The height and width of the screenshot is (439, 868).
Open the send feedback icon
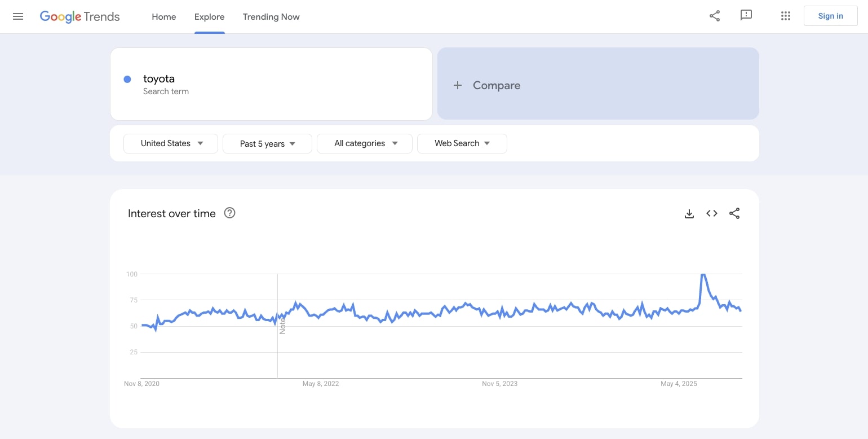(746, 16)
